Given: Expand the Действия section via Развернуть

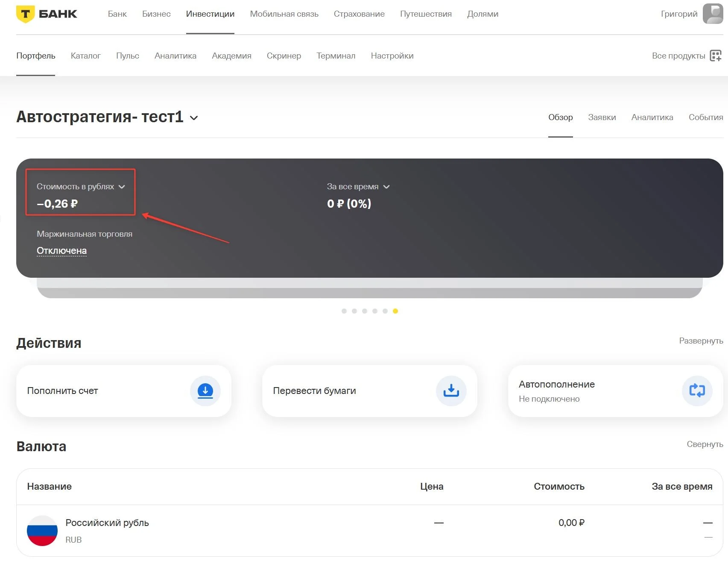Looking at the screenshot, I should coord(701,341).
